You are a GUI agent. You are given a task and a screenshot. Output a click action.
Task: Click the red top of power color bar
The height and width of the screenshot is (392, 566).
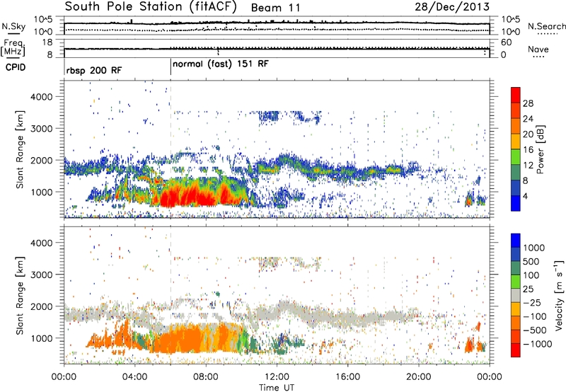(516, 96)
